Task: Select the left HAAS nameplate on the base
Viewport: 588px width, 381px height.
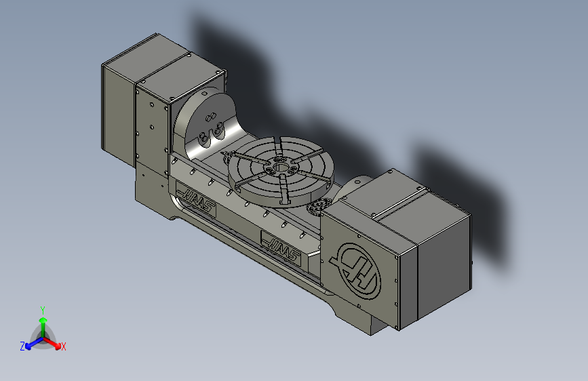Action: [x=196, y=199]
